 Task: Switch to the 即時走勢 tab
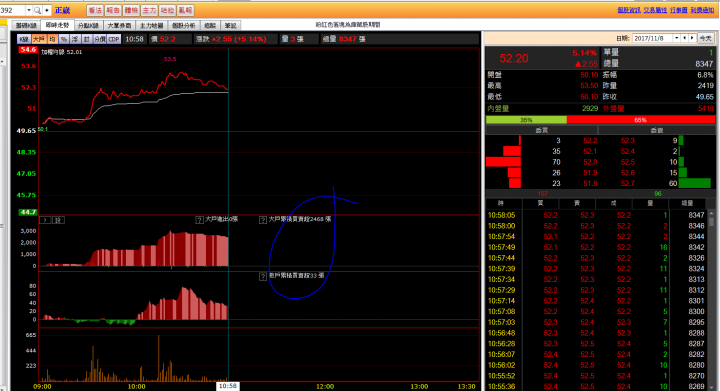(57, 25)
